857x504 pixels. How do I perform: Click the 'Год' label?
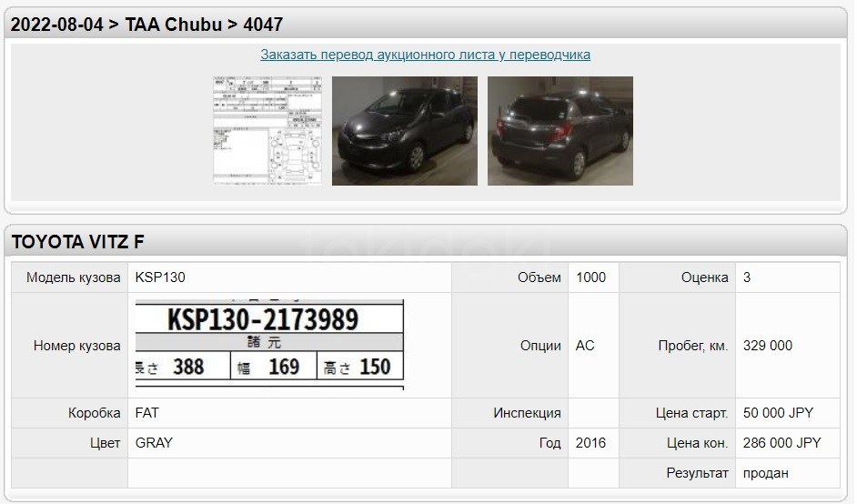549,443
